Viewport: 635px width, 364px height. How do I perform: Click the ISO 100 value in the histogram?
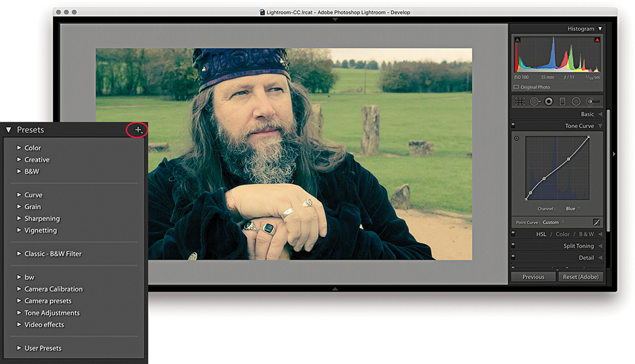click(x=521, y=77)
